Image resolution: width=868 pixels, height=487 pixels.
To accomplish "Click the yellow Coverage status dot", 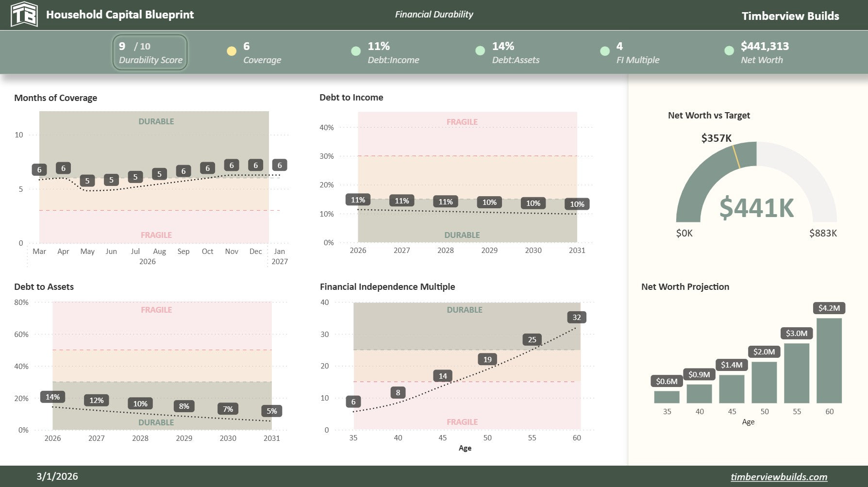I will point(232,51).
